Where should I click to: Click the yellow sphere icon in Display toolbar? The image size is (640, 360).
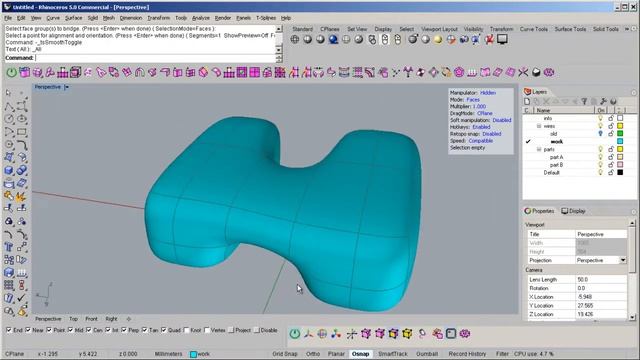click(438, 40)
